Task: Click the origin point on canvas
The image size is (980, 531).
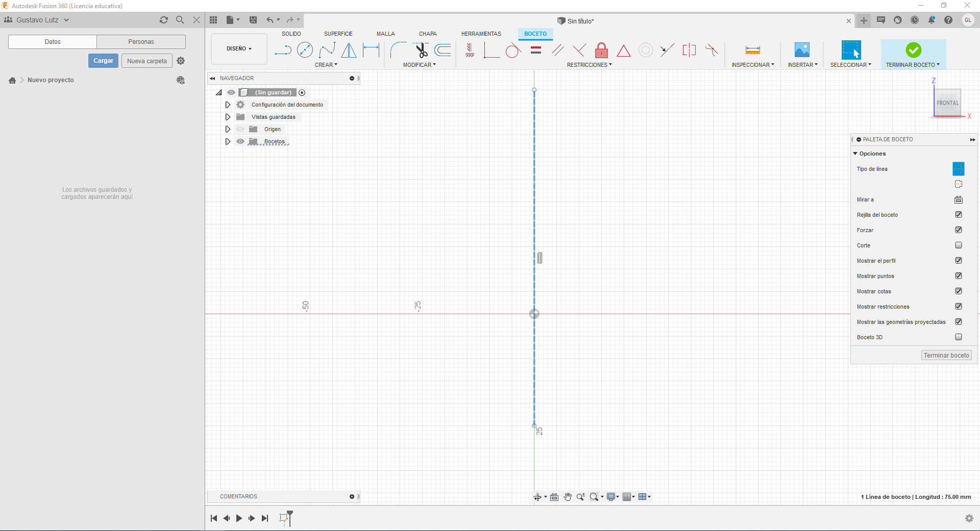Action: (x=534, y=314)
